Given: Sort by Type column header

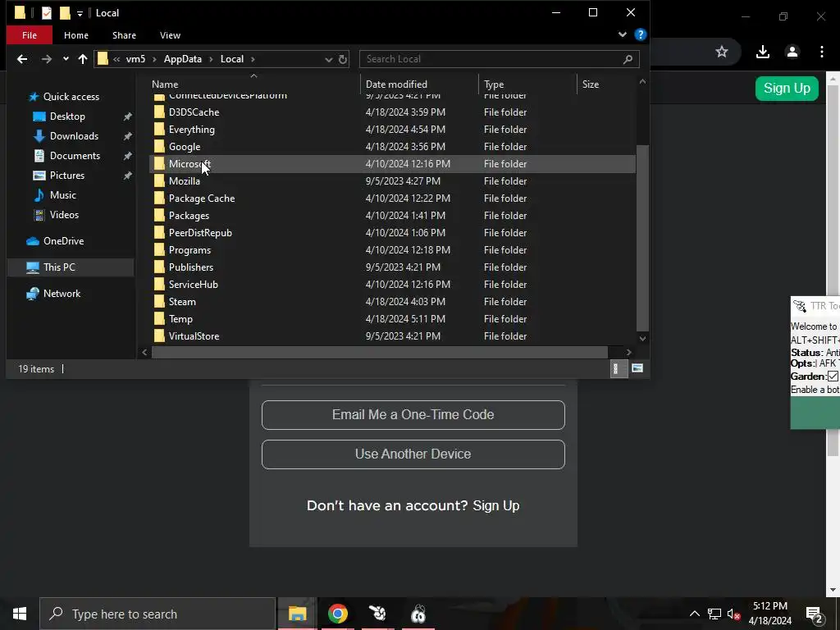Looking at the screenshot, I should [494, 84].
